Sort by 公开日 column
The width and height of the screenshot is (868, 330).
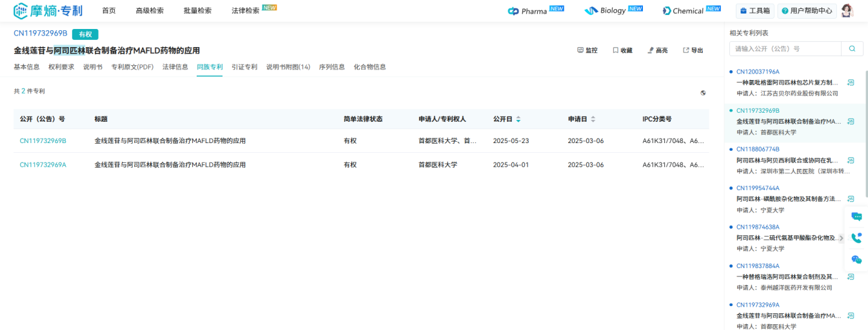point(518,119)
